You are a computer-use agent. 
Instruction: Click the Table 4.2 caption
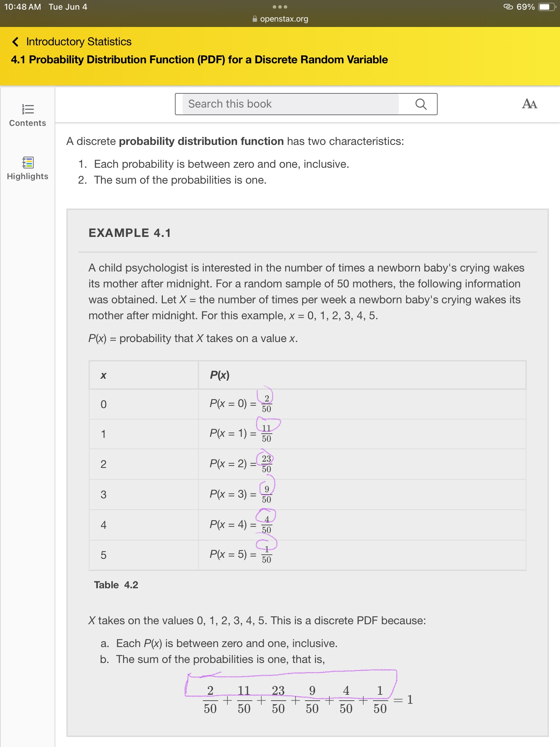116,585
